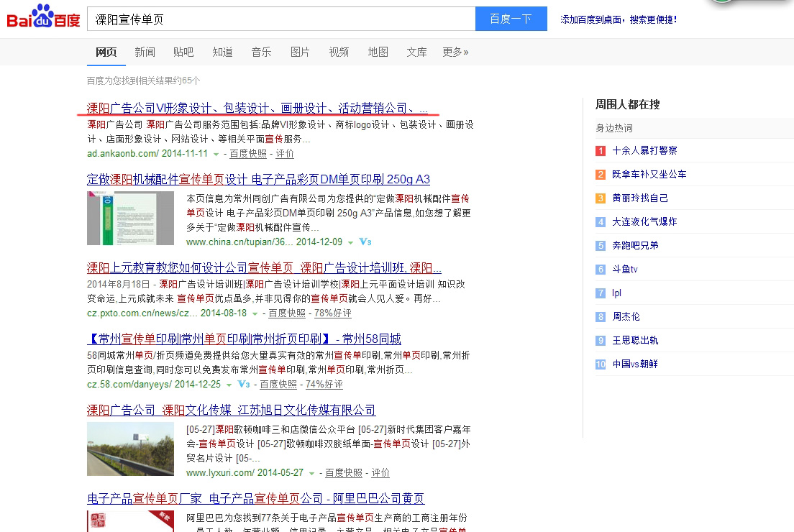This screenshot has height=532, width=794.
Task: Click the Alibaba result thumbnail image
Action: coord(130,521)
